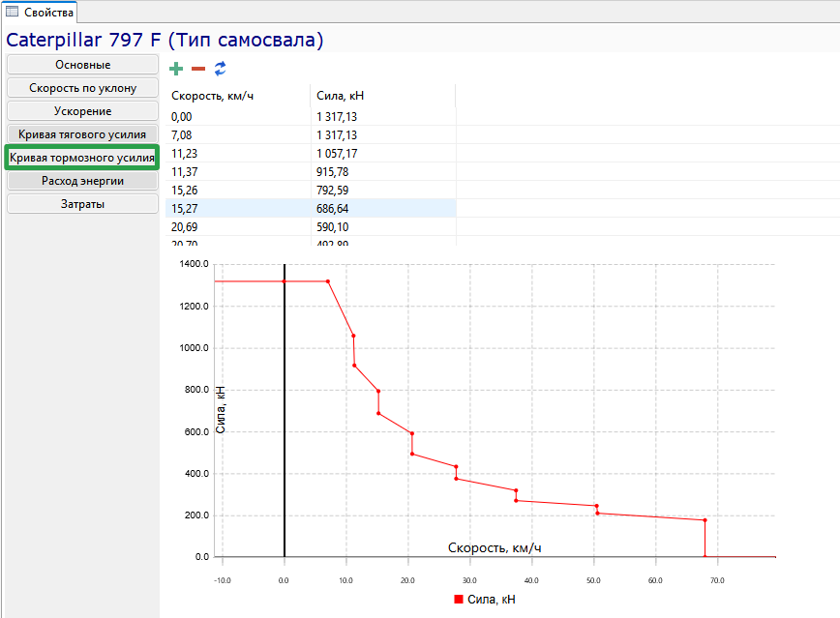Click the chart data point at speed zero
Image resolution: width=840 pixels, height=618 pixels.
pos(284,281)
